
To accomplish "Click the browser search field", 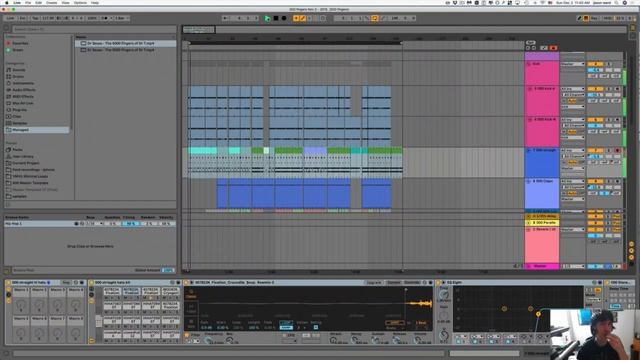I will click(x=94, y=29).
